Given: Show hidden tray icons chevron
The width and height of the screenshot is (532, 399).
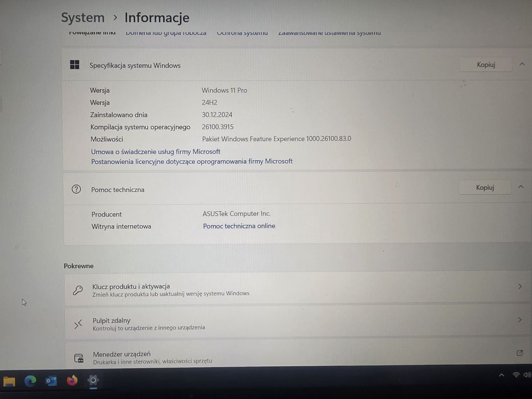Looking at the screenshot, I should click(x=501, y=375).
